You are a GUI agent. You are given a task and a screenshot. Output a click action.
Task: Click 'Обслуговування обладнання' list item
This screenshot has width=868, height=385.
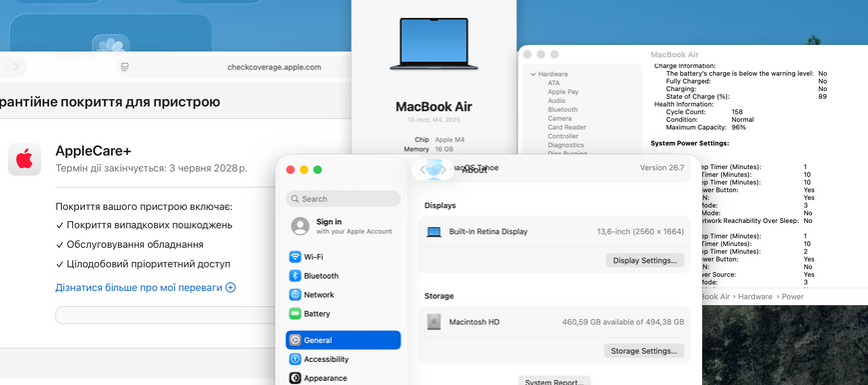coord(130,245)
